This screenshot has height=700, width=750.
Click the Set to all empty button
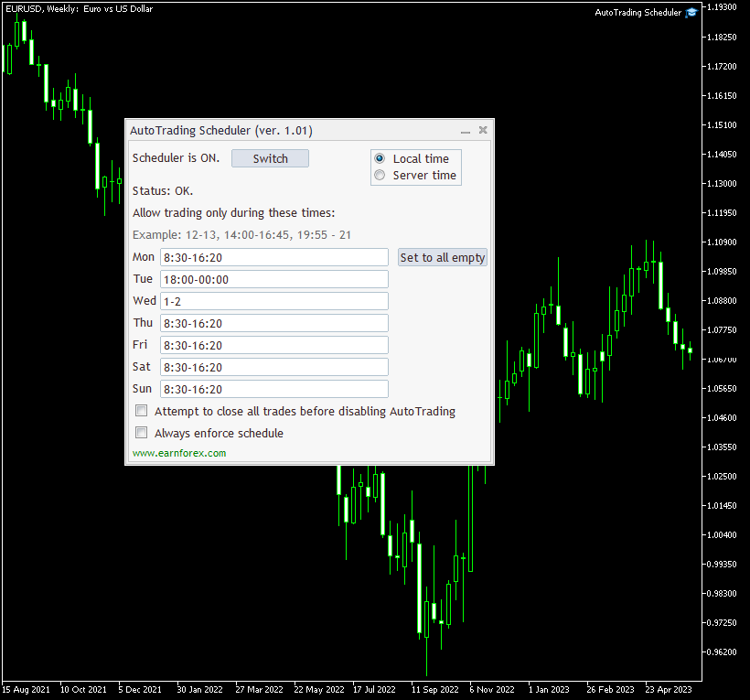pyautogui.click(x=443, y=257)
